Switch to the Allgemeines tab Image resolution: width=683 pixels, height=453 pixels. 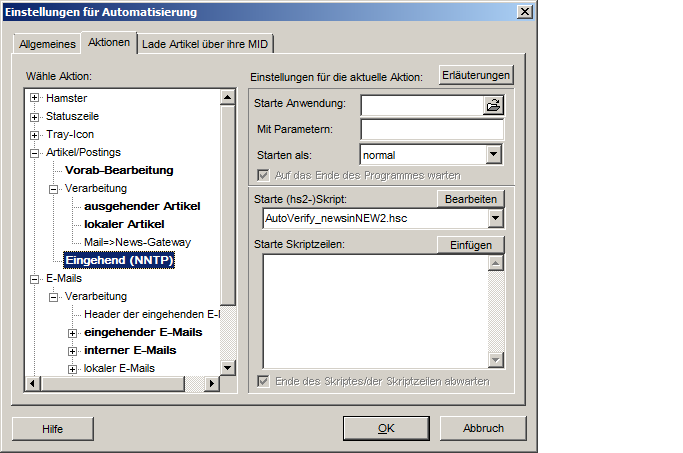pos(47,43)
